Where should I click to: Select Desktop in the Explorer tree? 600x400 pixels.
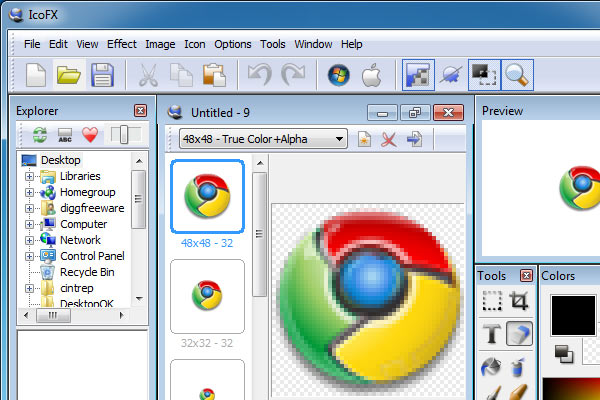pyautogui.click(x=60, y=160)
